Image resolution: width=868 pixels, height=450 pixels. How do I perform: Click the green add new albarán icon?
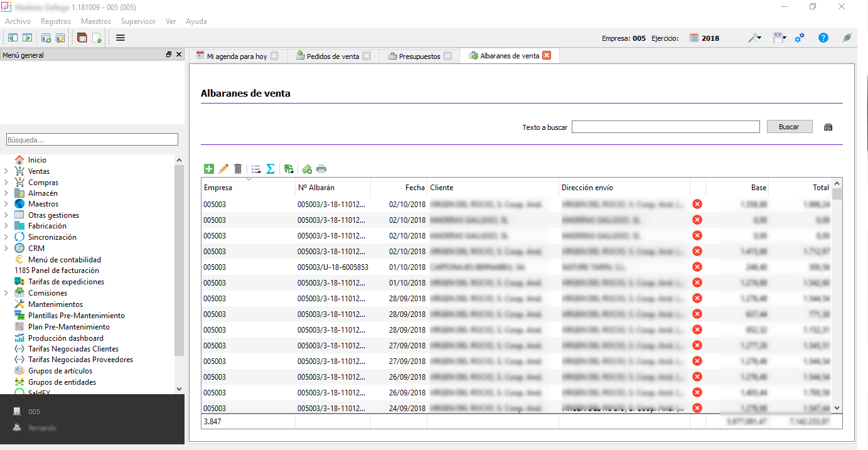209,169
